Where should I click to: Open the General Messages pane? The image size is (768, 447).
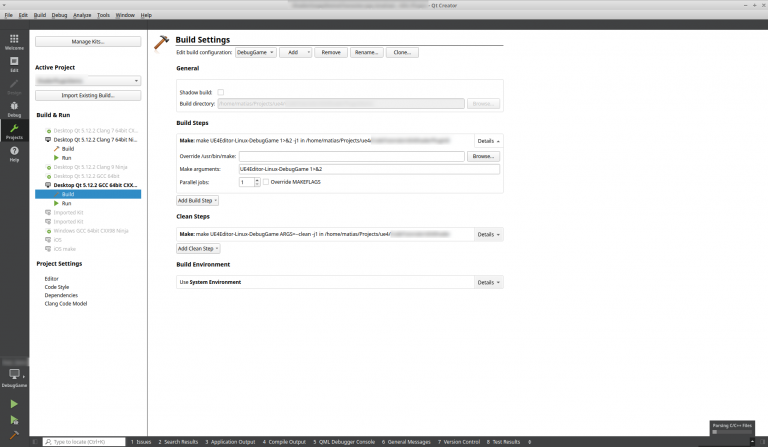click(x=406, y=442)
